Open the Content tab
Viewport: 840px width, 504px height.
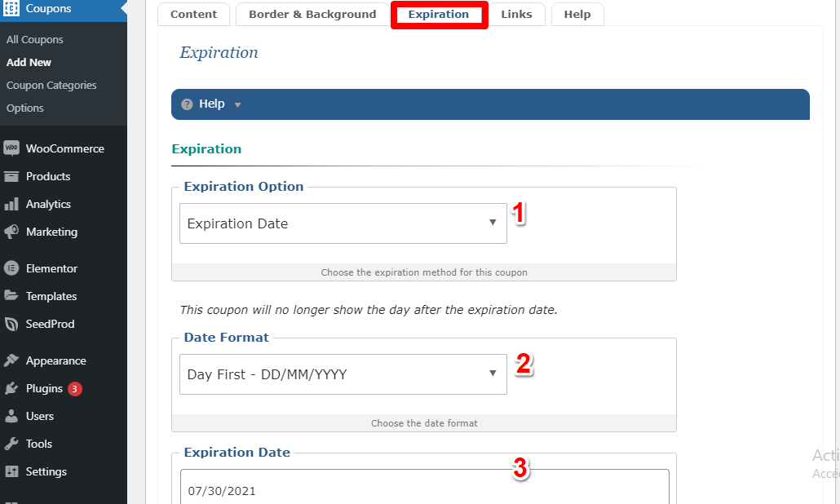(x=193, y=15)
